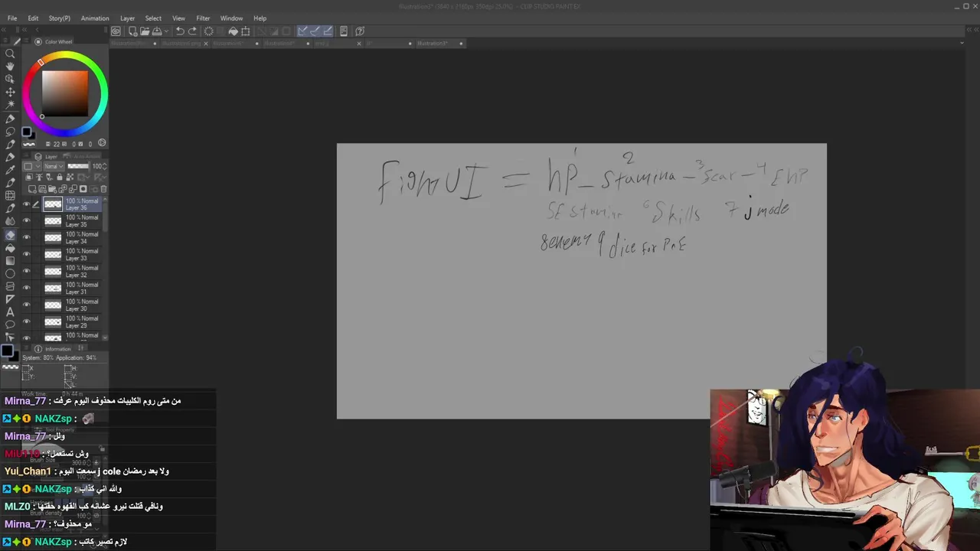Delete layer with the trash icon
Viewport: 980px width, 551px height.
[x=103, y=189]
